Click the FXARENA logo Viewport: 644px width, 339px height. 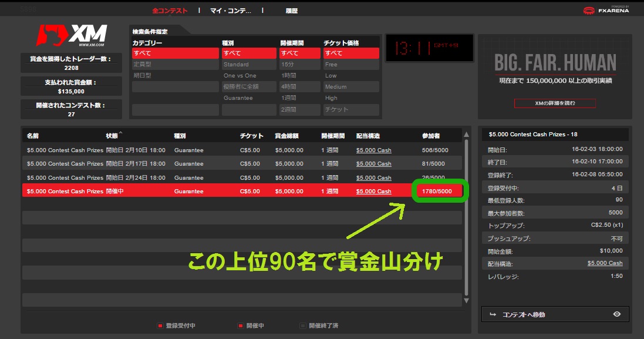coord(606,10)
